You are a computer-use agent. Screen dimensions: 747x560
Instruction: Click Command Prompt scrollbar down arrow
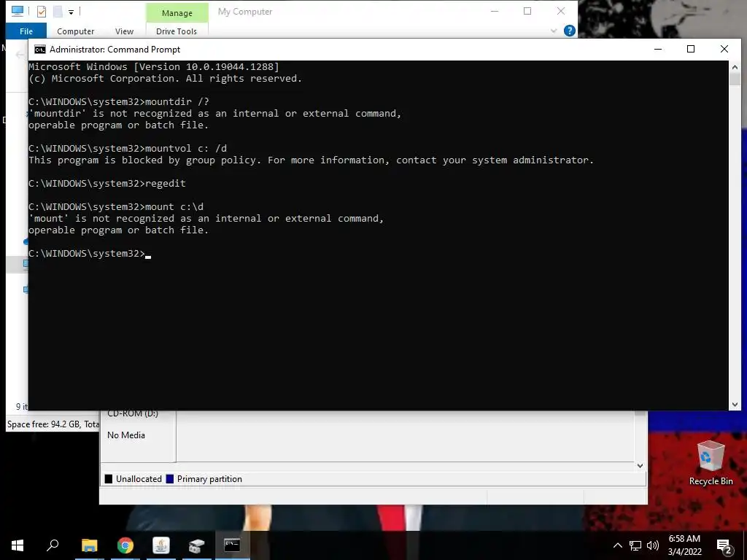735,404
